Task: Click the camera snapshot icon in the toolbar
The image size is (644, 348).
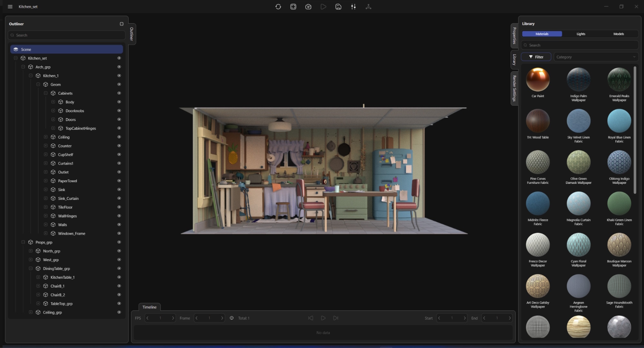Action: (308, 6)
